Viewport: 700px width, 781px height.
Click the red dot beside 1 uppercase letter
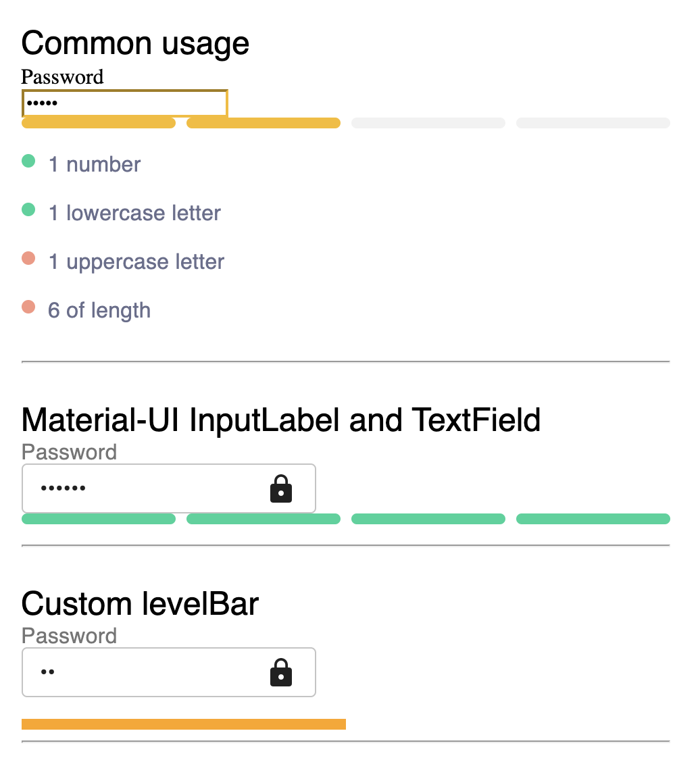coord(28,259)
